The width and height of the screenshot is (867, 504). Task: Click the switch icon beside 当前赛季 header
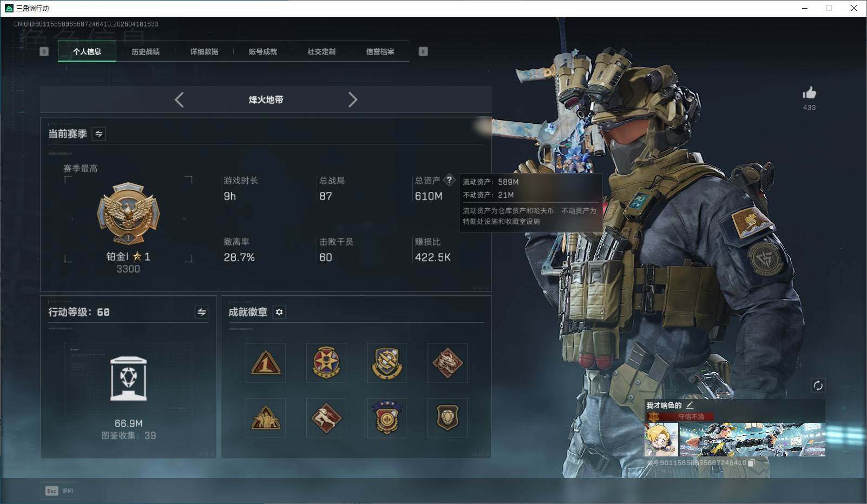98,134
